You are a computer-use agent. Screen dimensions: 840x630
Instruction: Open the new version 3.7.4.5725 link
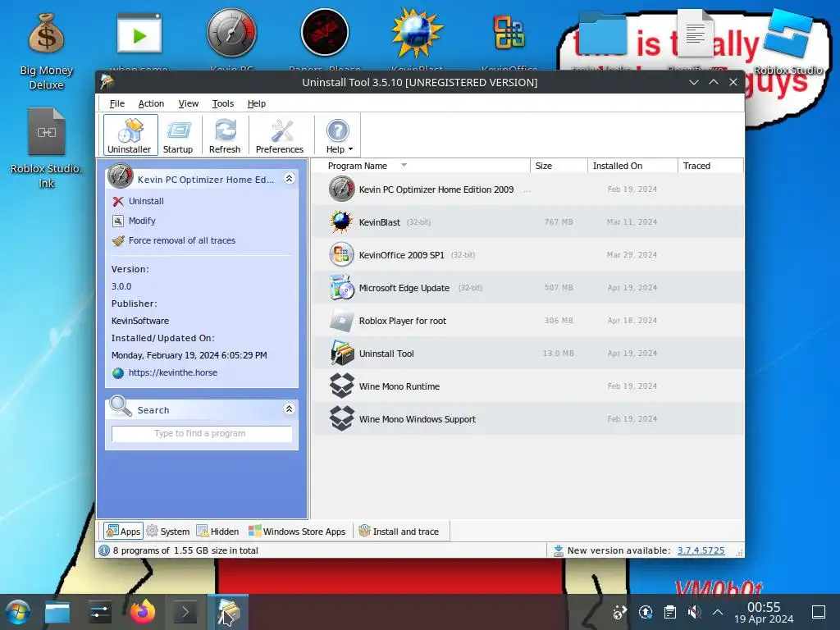coord(701,550)
